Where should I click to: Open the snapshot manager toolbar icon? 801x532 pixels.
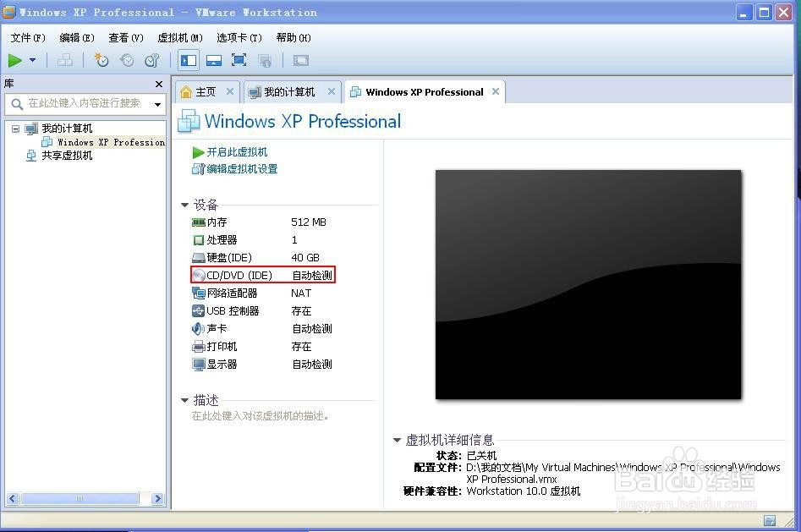[x=152, y=60]
